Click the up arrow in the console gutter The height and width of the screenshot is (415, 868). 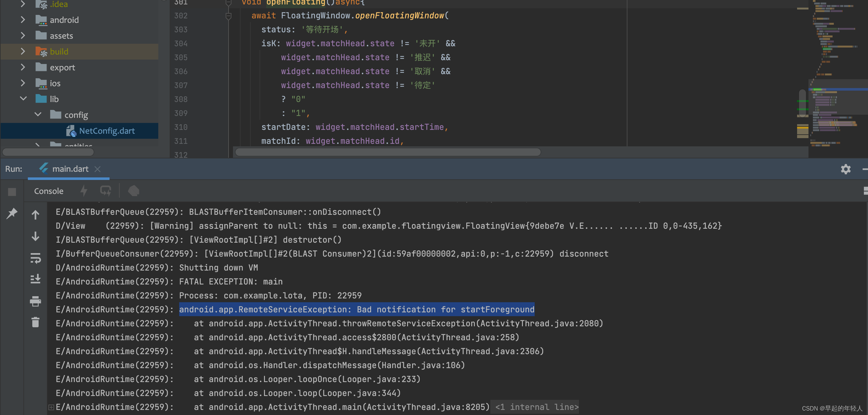coord(35,214)
